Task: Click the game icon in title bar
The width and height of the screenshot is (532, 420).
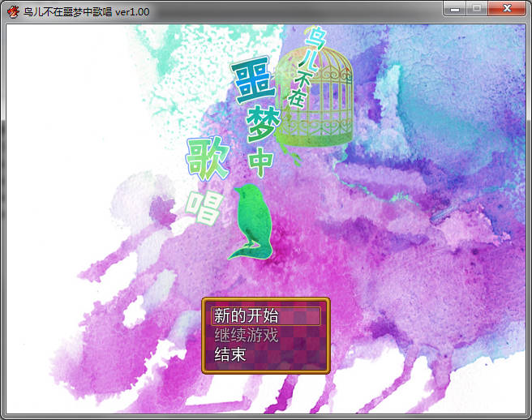Action: tap(13, 12)
